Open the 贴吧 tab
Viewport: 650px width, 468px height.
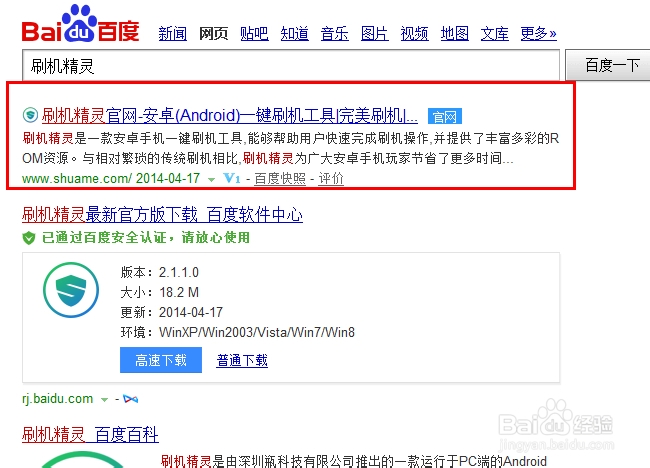[x=254, y=33]
